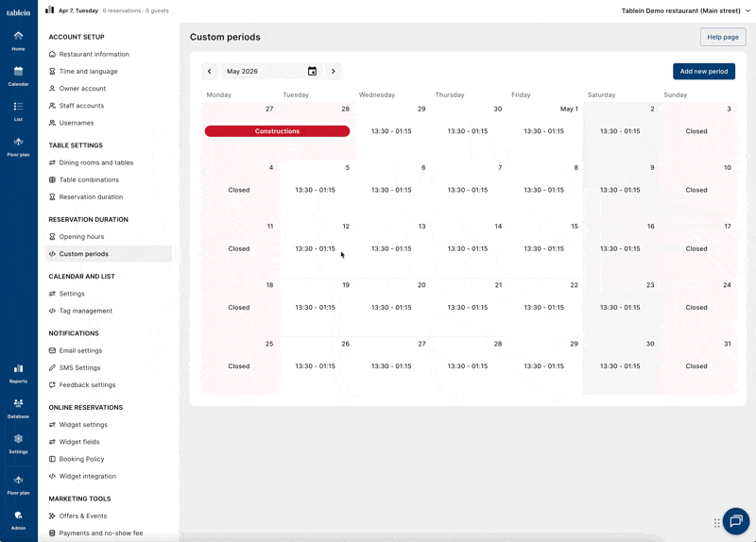This screenshot has height=542, width=756.
Task: Go to next month arrow
Action: (x=333, y=71)
